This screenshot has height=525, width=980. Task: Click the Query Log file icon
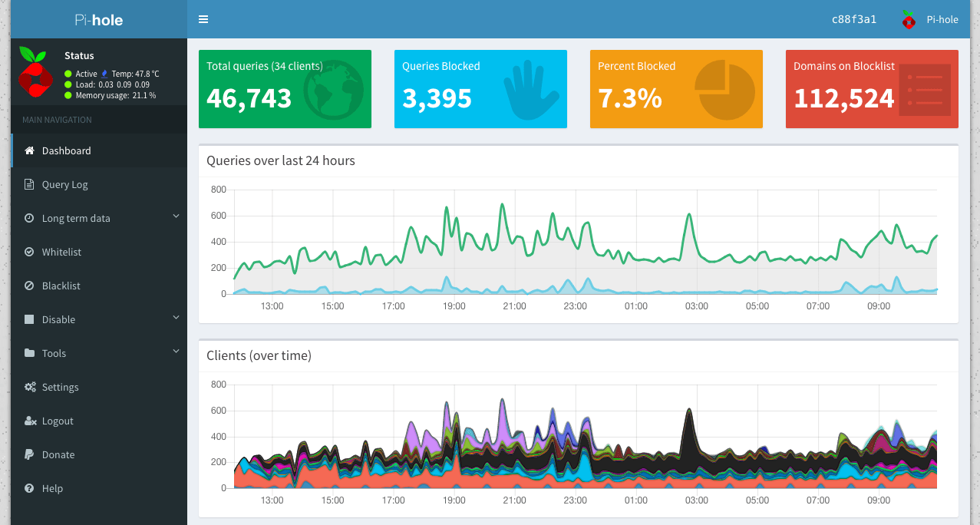(29, 185)
